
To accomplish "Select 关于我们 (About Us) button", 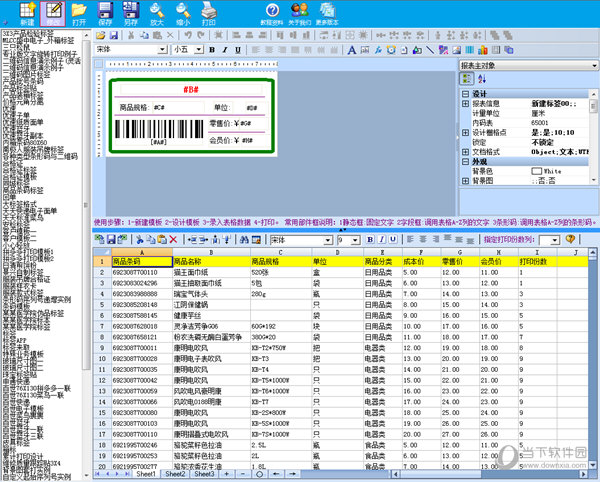I will (x=298, y=12).
